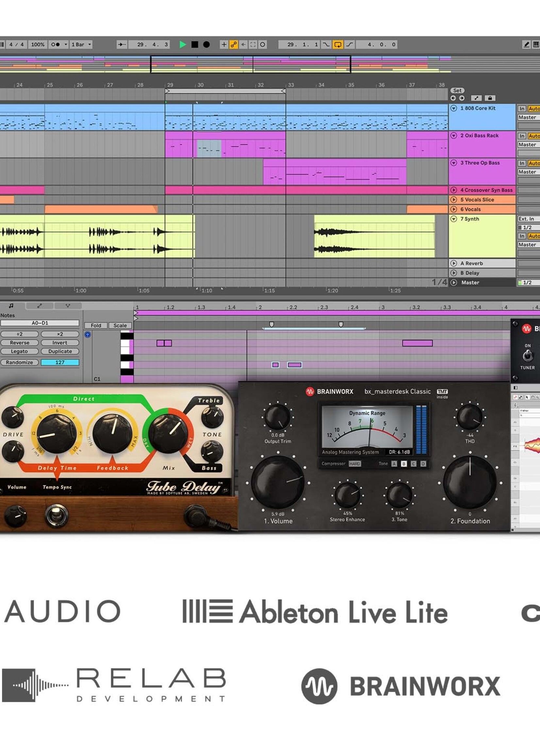Expand the B Delay return track
Image resolution: width=540 pixels, height=756 pixels.
[x=454, y=273]
